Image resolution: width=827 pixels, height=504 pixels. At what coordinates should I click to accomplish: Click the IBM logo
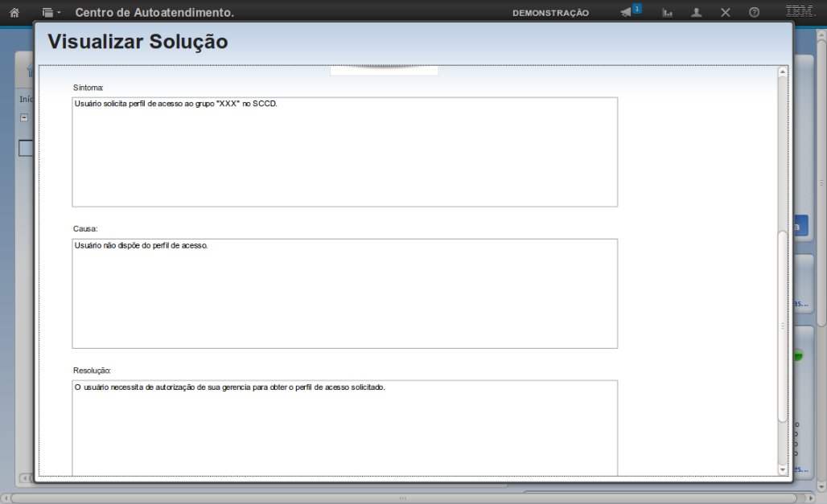pos(800,11)
